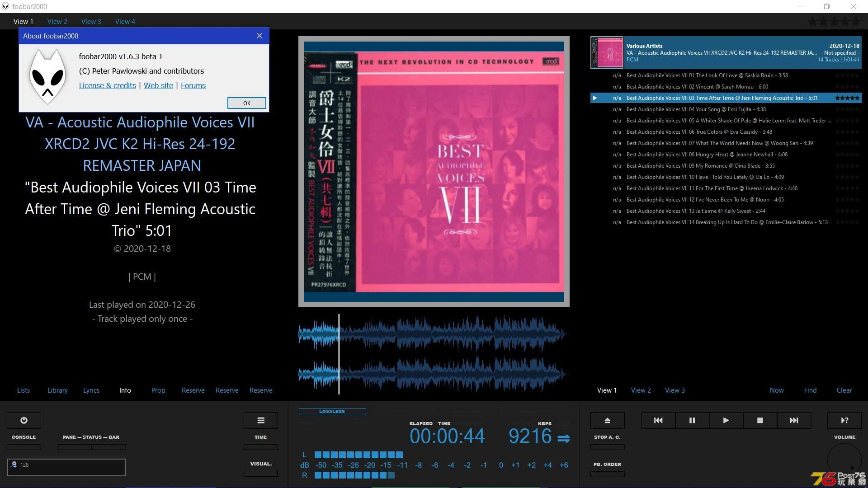Click the random playback button
Viewport: 868px width, 488px height.
pyautogui.click(x=844, y=420)
